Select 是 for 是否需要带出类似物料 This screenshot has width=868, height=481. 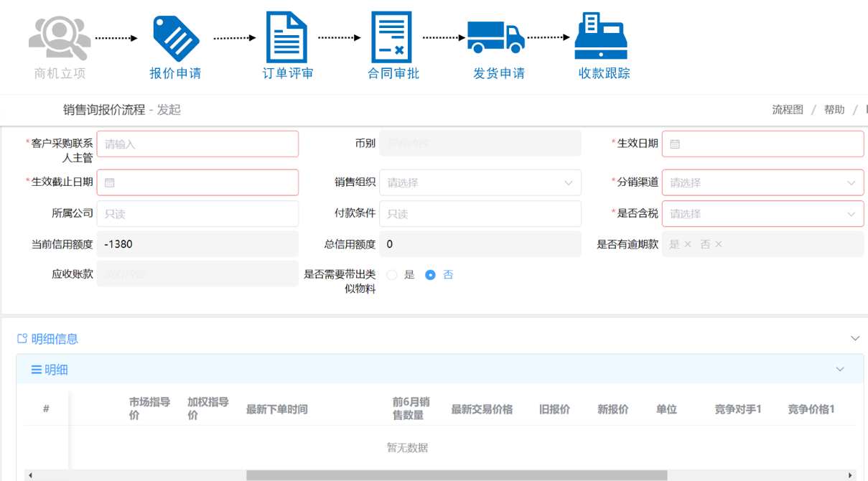coord(392,275)
